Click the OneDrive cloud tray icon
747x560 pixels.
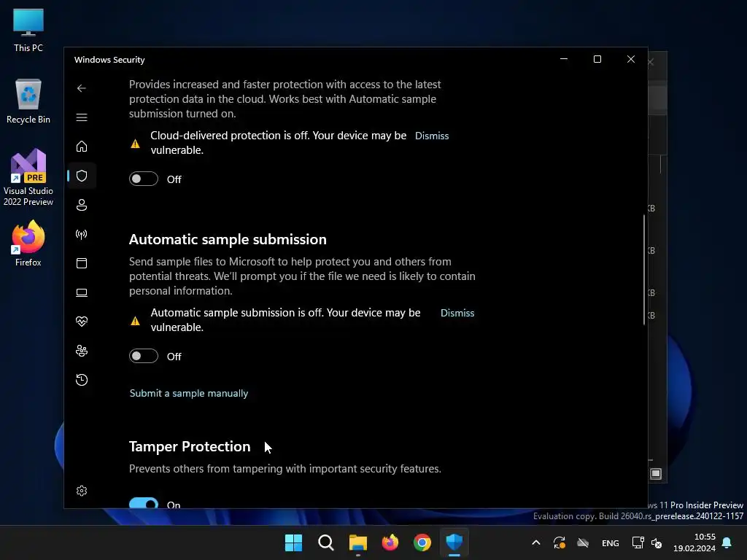(x=583, y=542)
